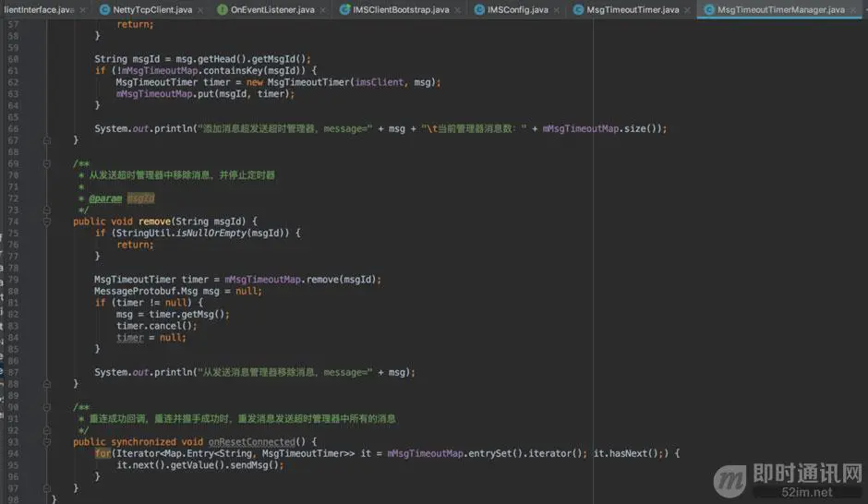The width and height of the screenshot is (868, 504).
Task: Click mMsgTimeoutMap.remove(msgId) on line 79
Action: pos(301,280)
